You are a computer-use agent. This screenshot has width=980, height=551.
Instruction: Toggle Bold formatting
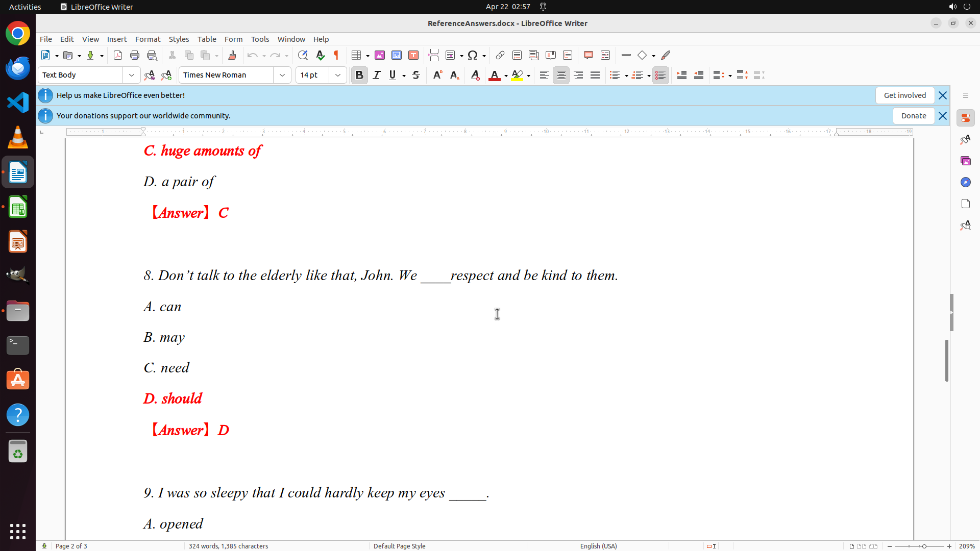(x=359, y=75)
